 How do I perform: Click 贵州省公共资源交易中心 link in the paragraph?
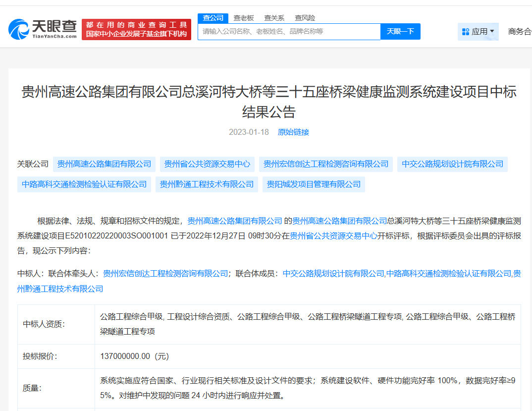(x=333, y=235)
